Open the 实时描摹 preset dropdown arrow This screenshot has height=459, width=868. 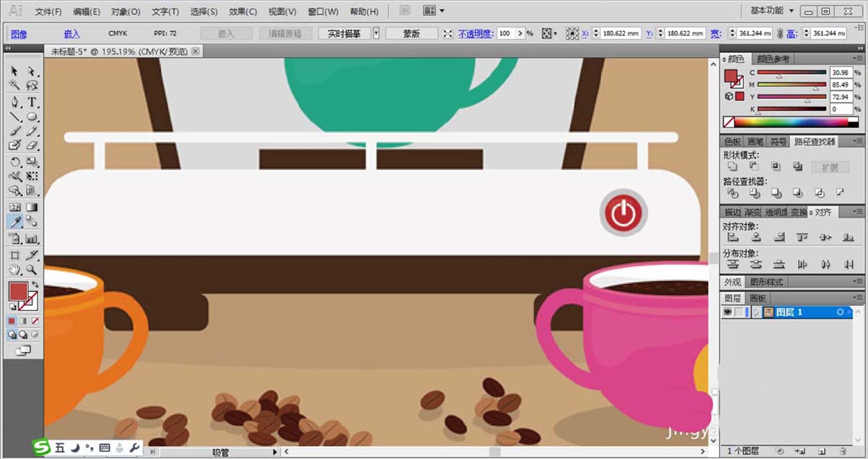point(376,34)
